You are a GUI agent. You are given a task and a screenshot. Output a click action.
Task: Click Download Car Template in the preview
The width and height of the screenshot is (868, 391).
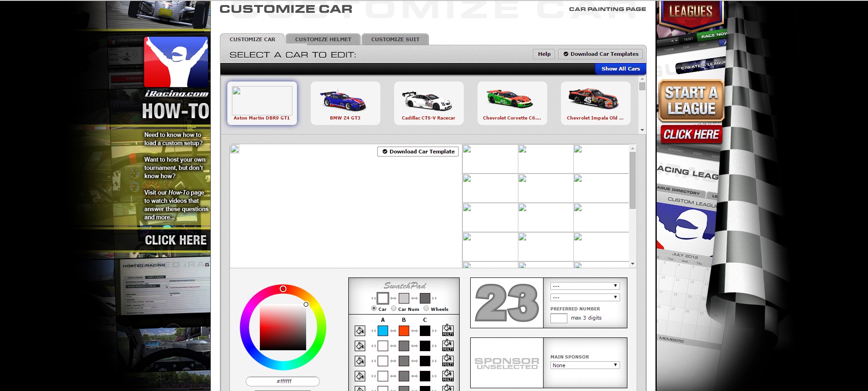(x=418, y=152)
